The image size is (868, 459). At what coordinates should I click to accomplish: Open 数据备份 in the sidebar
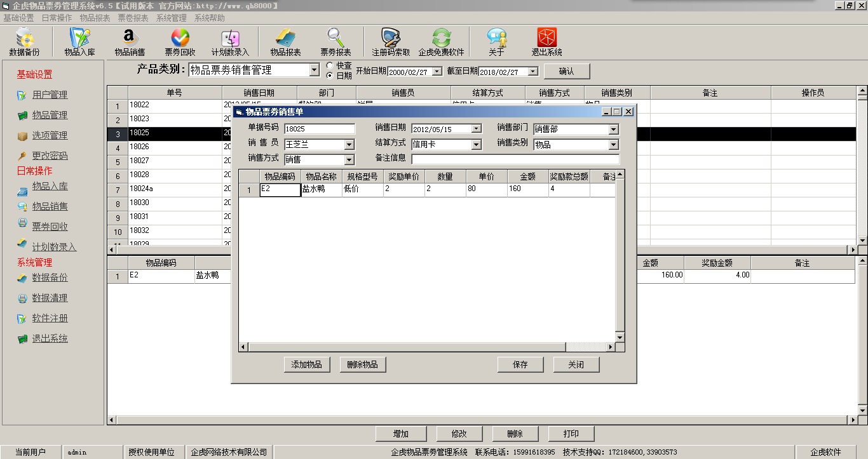click(x=50, y=277)
